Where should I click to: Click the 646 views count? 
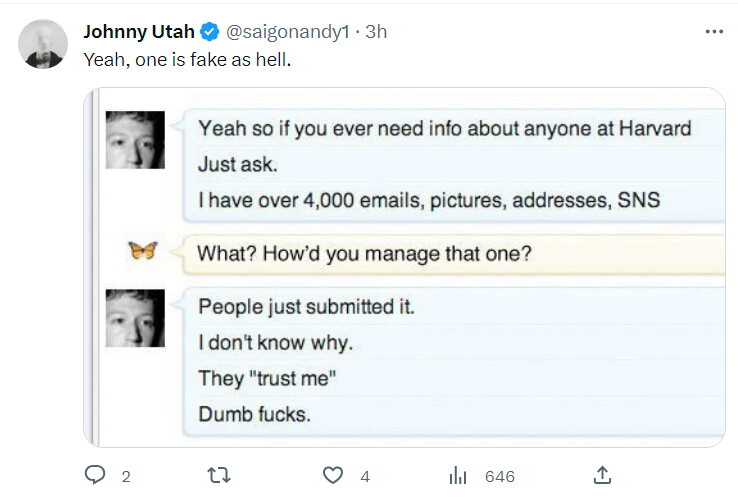point(499,477)
